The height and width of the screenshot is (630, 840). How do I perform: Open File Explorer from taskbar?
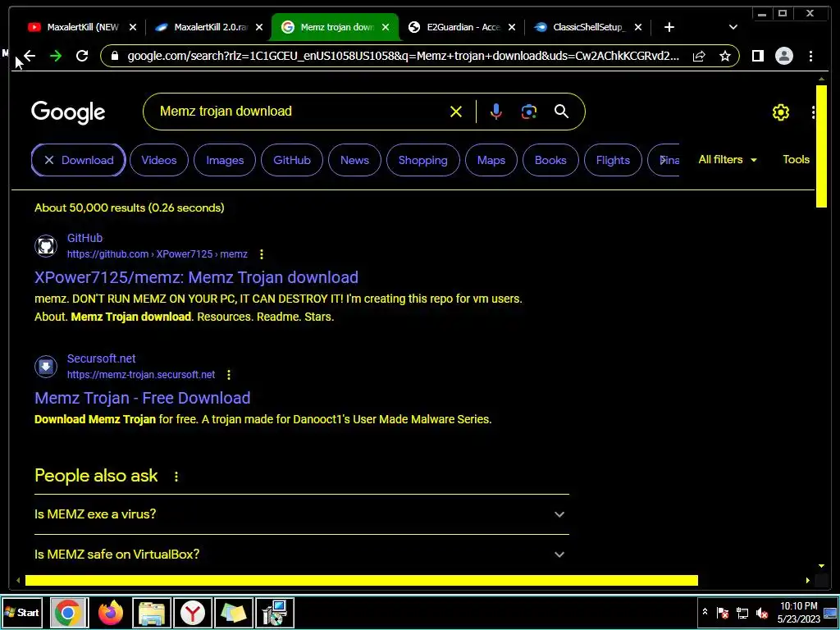pyautogui.click(x=152, y=613)
